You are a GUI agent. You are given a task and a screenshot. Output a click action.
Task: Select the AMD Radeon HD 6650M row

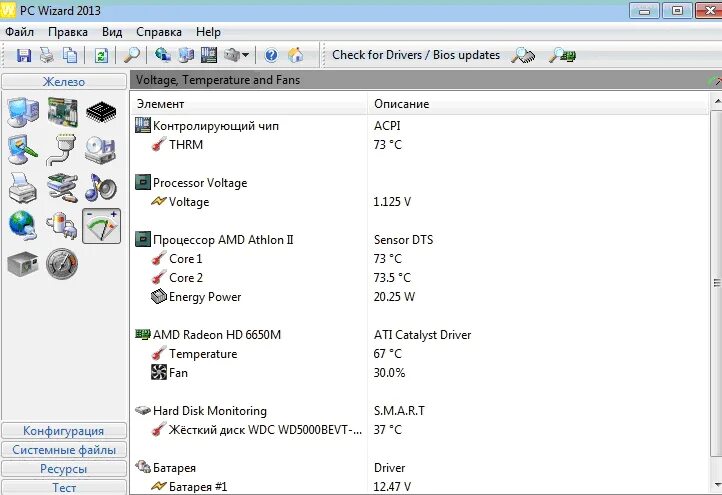420,335
